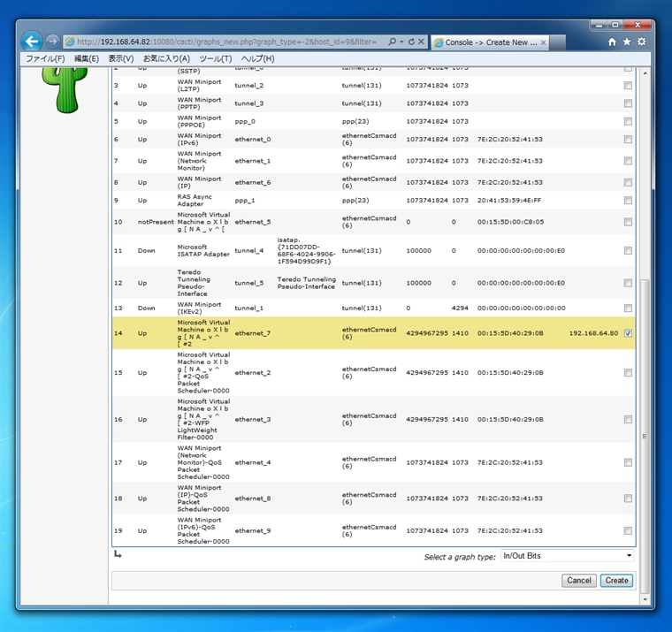Check the box for row 11 tunnel_4
Image resolution: width=672 pixels, height=632 pixels.
click(x=628, y=251)
